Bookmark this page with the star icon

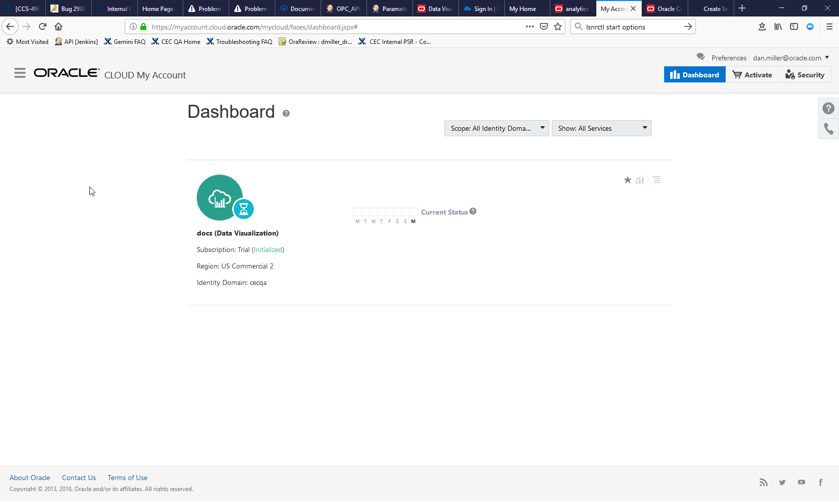[x=558, y=26]
